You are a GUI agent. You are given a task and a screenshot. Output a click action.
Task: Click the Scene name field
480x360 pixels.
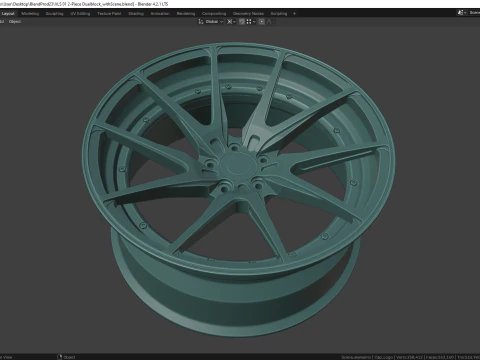[474, 13]
